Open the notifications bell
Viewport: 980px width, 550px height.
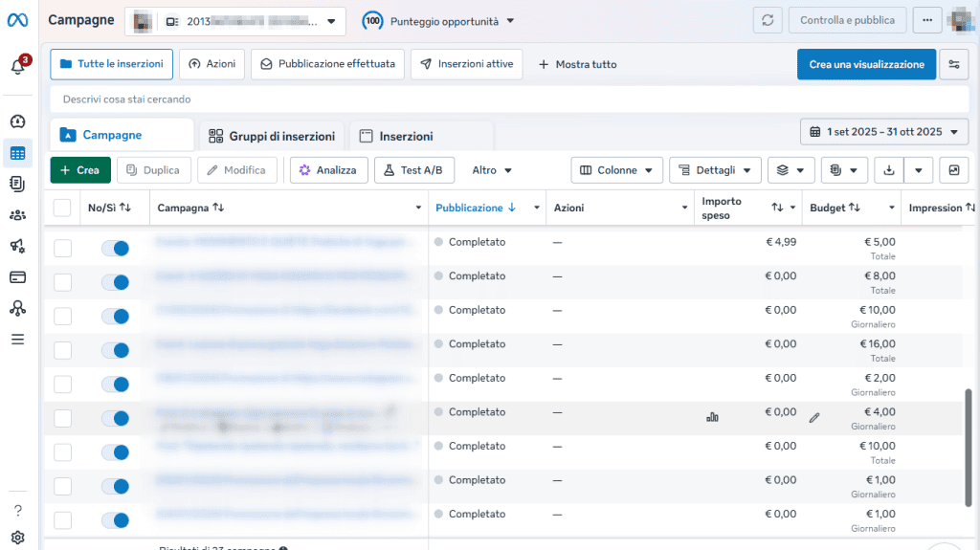[x=18, y=66]
